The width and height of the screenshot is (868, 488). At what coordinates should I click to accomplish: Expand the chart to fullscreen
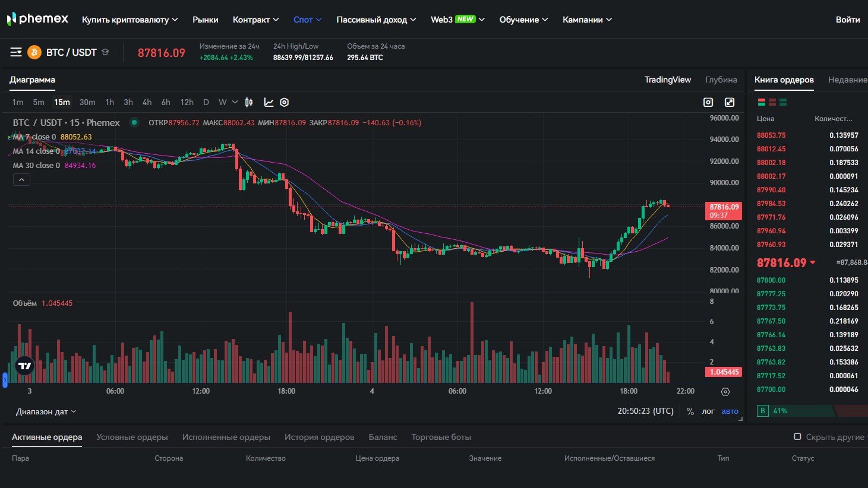pyautogui.click(x=730, y=102)
